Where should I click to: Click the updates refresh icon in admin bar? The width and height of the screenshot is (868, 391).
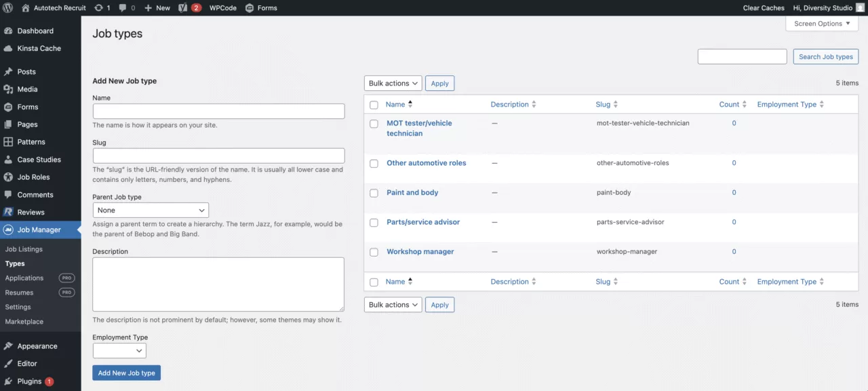coord(99,8)
